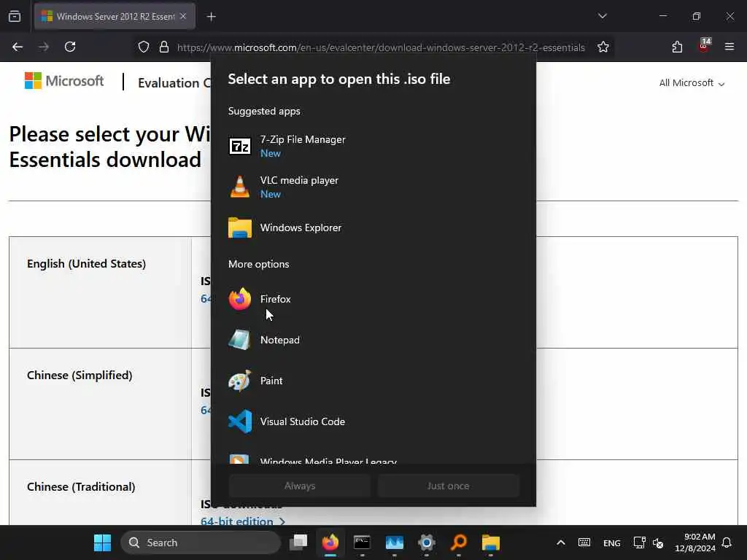Pick Windows Explorer in the app list
Image resolution: width=747 pixels, height=560 pixels.
click(x=373, y=227)
